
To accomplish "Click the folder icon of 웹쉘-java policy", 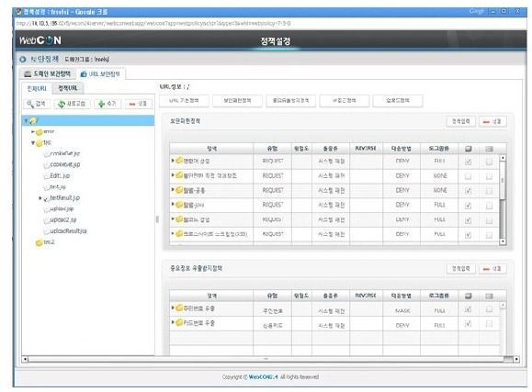I will click(179, 205).
